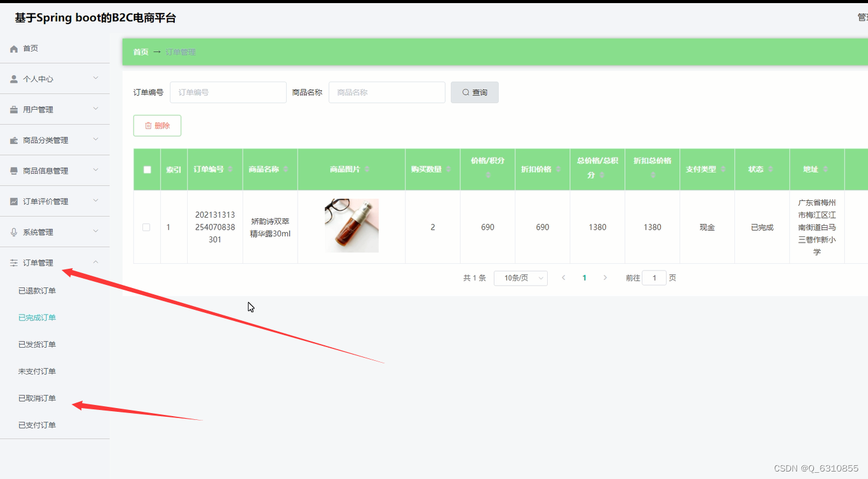This screenshot has height=479, width=868.
Task: Click the folder icon for 商品分类管理
Action: click(x=14, y=141)
